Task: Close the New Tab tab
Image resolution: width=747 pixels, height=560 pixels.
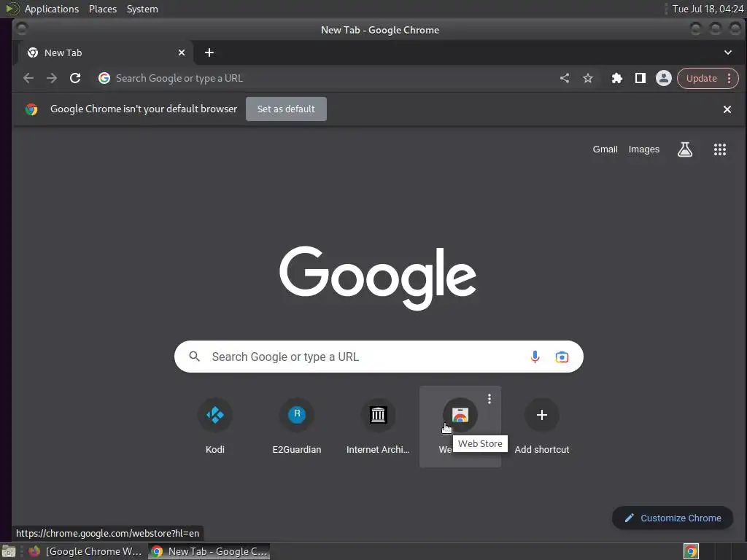Action: point(182,52)
